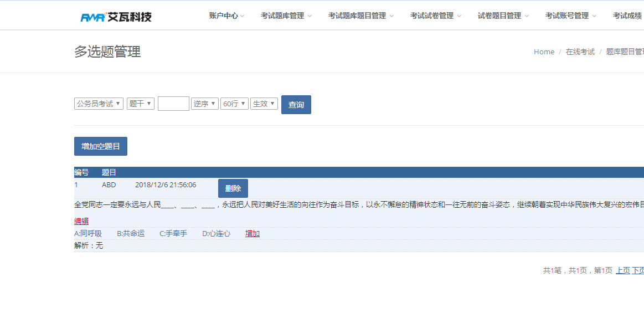Click the search keyword input box
The width and height of the screenshot is (644, 323).
pyautogui.click(x=173, y=104)
